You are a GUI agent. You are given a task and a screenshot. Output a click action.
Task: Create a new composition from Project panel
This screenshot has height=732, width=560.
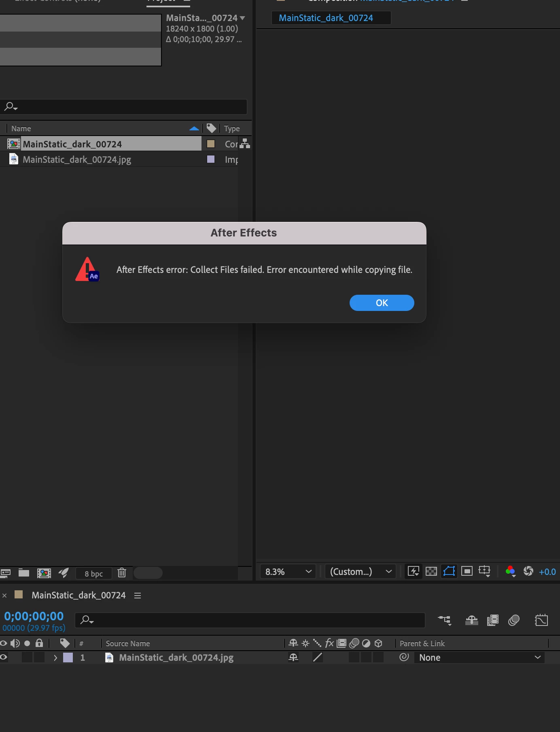44,573
